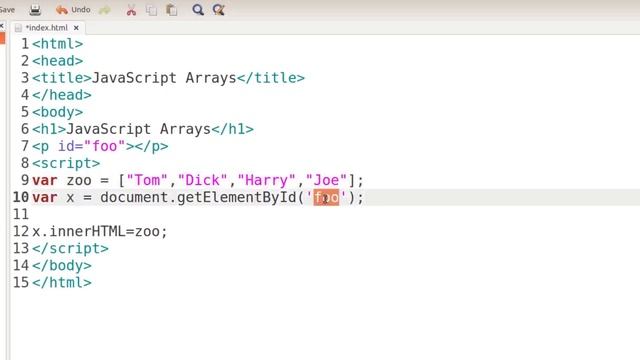Image resolution: width=640 pixels, height=360 pixels.
Task: Click line number 10 in gutter
Action: (x=21, y=197)
